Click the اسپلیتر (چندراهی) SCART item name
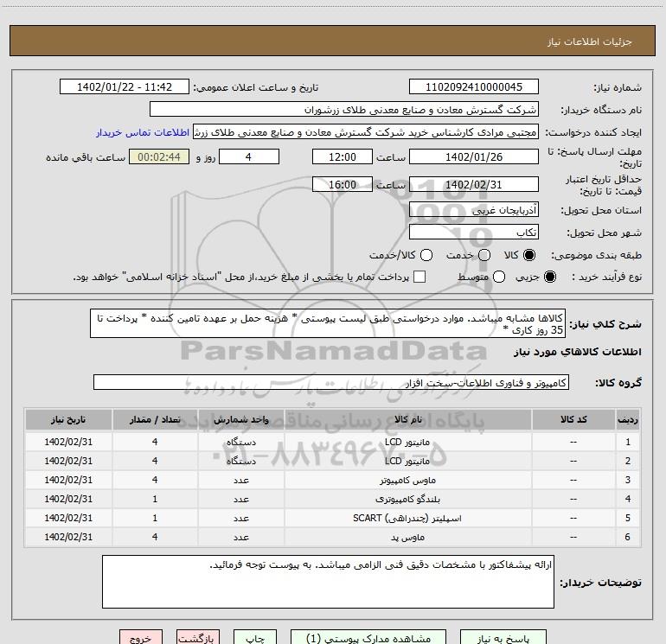The height and width of the screenshot is (644, 666). coord(407,519)
